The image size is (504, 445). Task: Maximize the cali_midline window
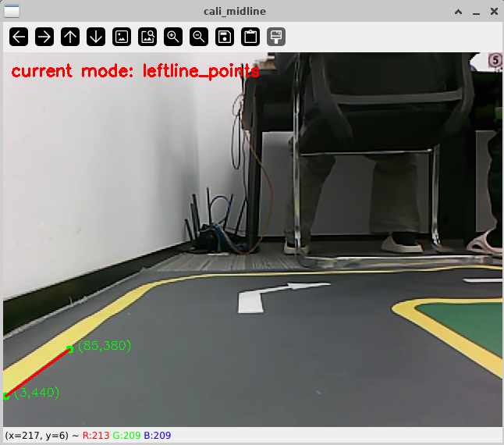(x=475, y=11)
